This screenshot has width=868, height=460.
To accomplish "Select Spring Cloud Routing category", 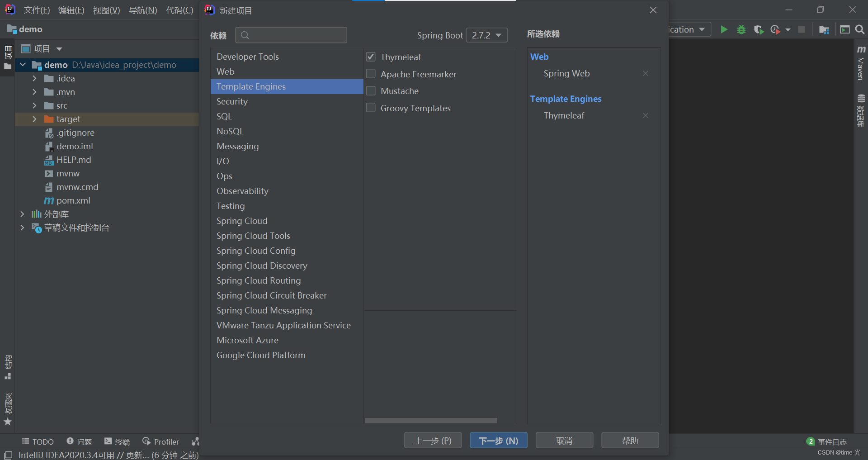I will tap(287, 280).
